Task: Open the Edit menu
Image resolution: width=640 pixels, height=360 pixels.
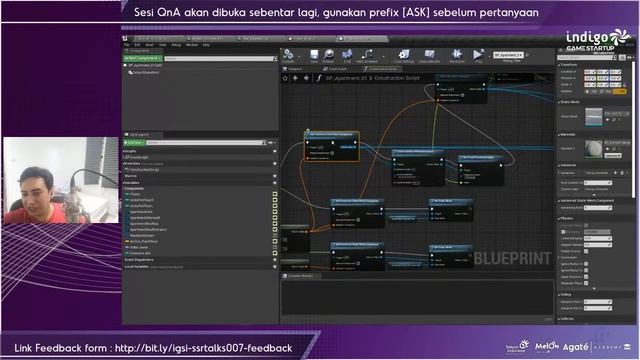Action: pyautogui.click(x=137, y=45)
